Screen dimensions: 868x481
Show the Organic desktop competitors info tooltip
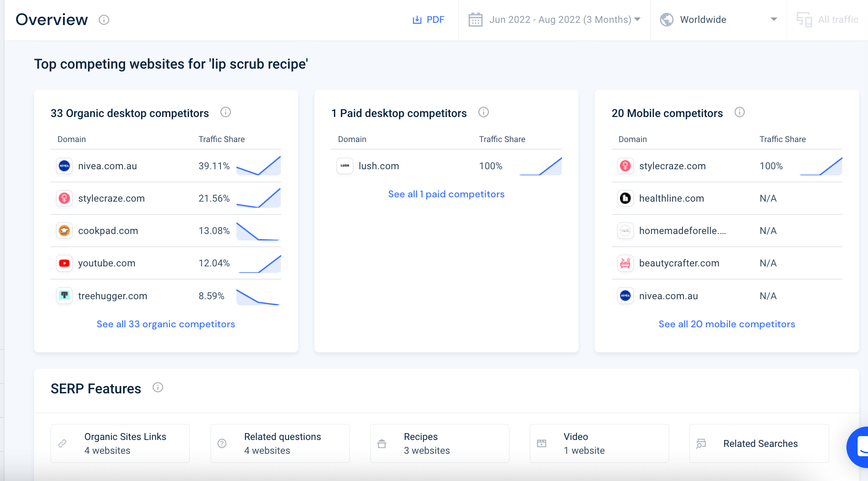[226, 112]
